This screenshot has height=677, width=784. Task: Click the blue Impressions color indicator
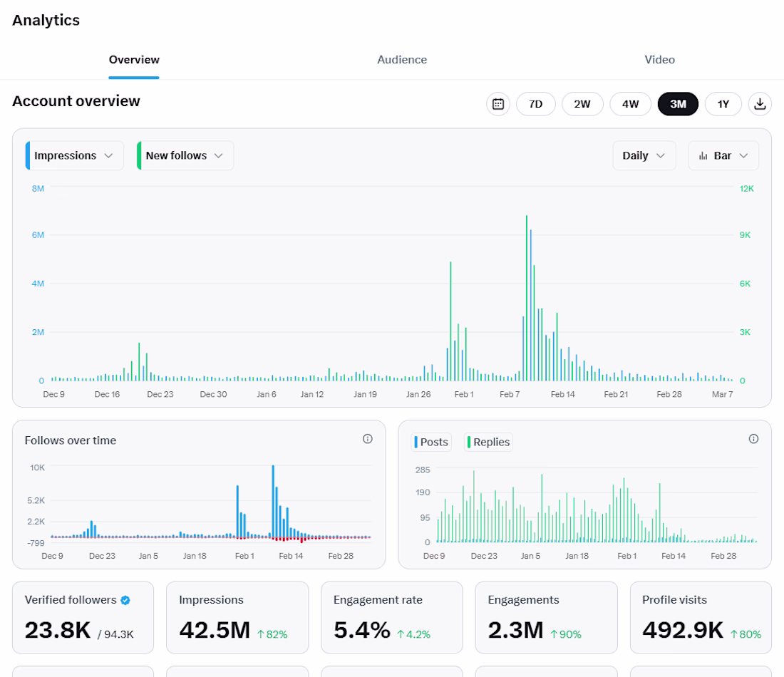[x=28, y=155]
